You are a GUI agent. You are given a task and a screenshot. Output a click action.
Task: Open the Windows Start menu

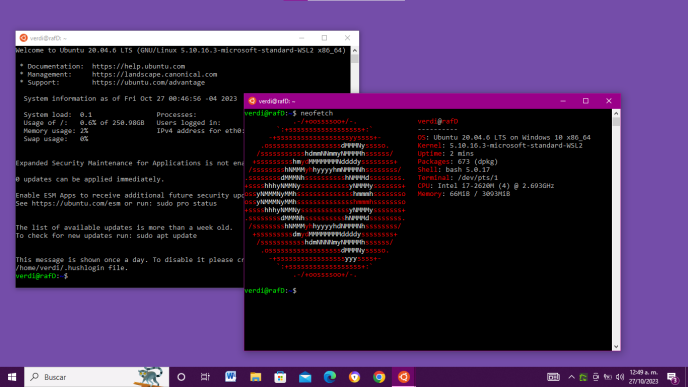click(12, 377)
